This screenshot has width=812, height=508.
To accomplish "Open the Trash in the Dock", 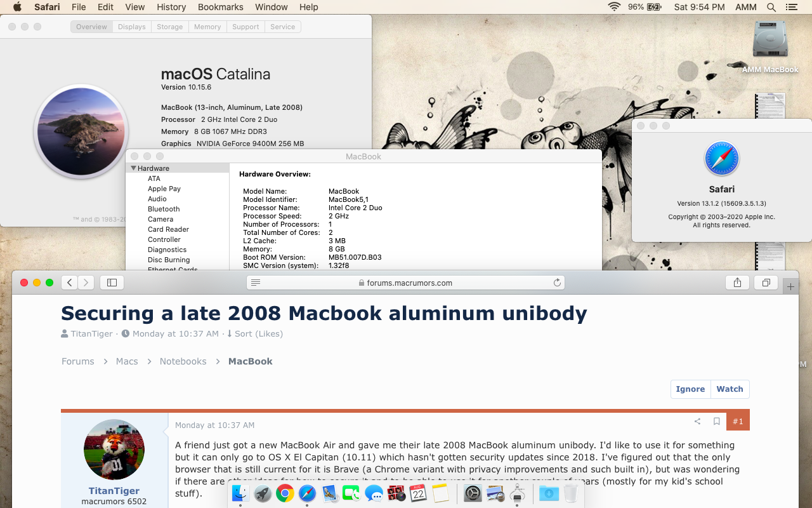I will [x=571, y=493].
